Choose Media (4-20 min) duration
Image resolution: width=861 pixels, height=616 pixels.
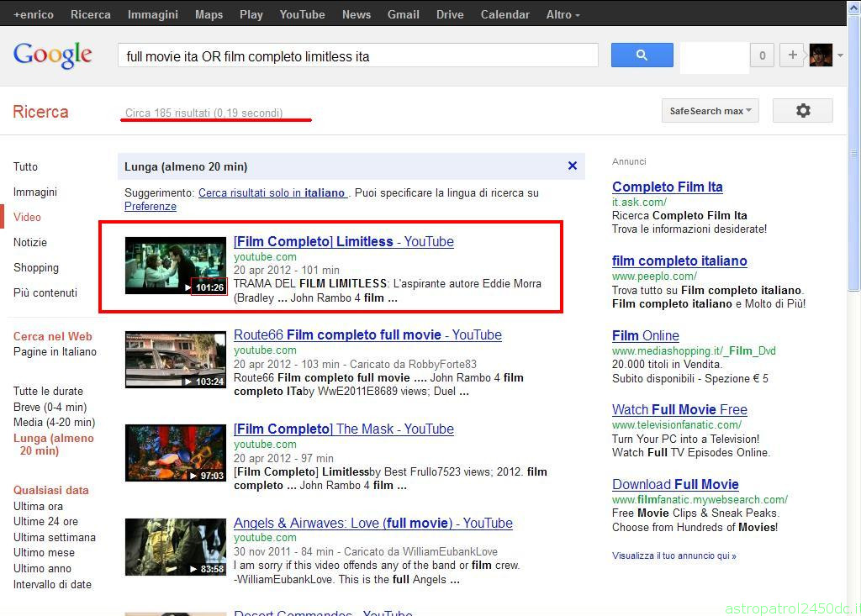tap(55, 422)
